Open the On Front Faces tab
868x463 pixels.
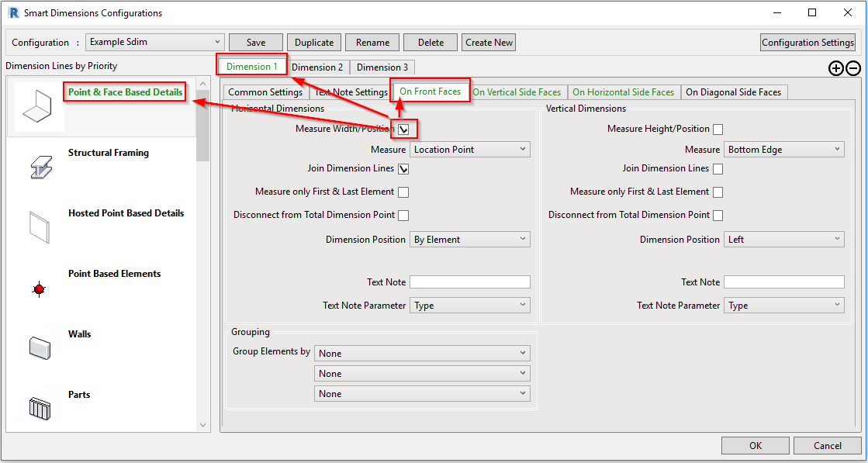431,92
